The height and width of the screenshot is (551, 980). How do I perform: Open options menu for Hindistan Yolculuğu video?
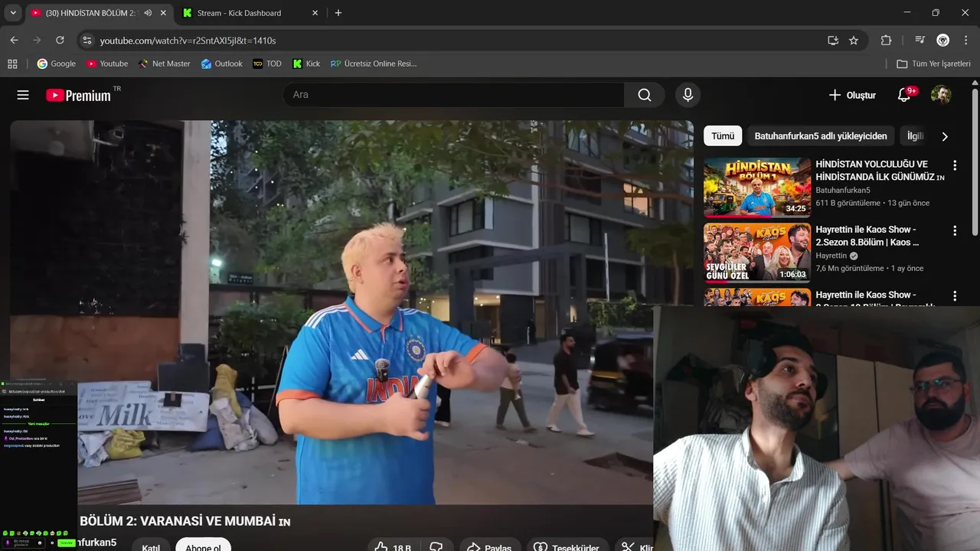pos(954,165)
